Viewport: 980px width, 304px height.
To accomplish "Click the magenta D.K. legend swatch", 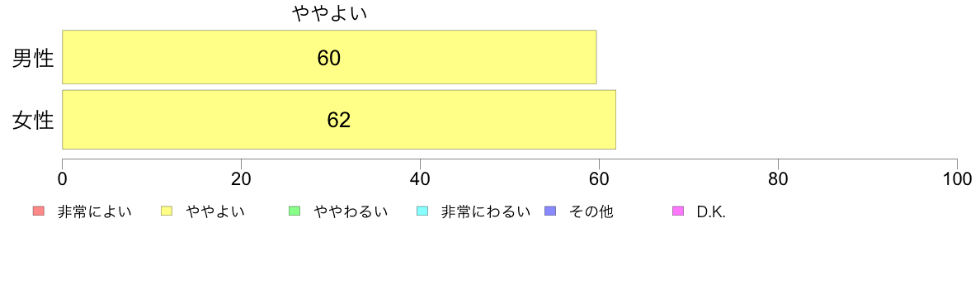I will pyautogui.click(x=678, y=211).
